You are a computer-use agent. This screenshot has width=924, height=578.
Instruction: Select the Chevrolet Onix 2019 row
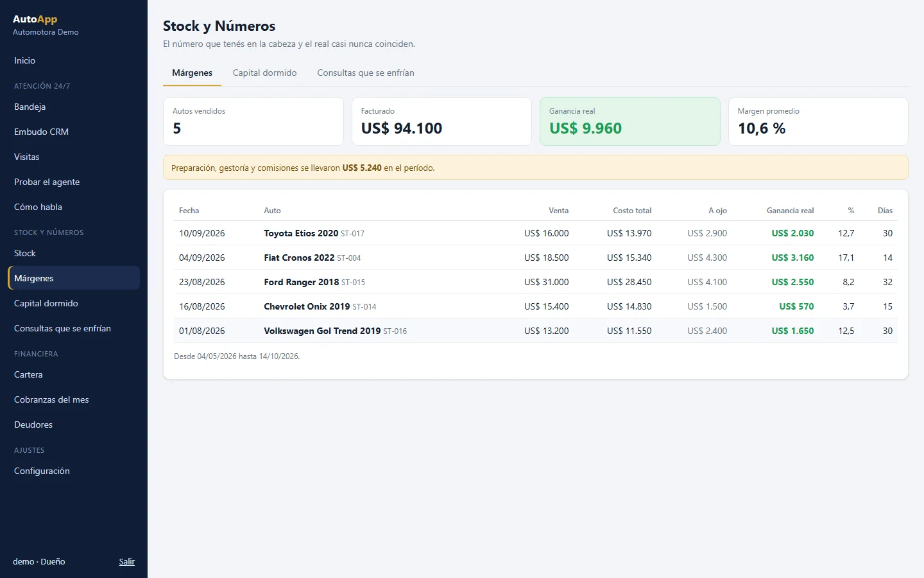[536, 306]
